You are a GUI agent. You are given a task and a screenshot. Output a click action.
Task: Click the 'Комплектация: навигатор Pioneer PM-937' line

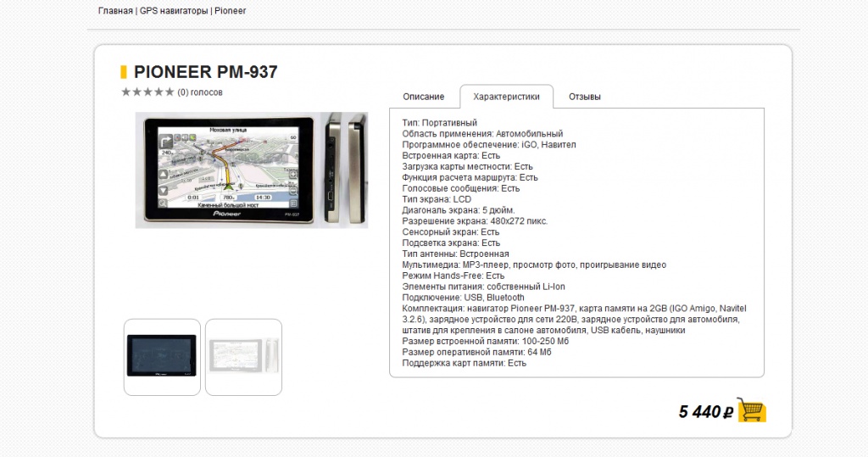[574, 319]
